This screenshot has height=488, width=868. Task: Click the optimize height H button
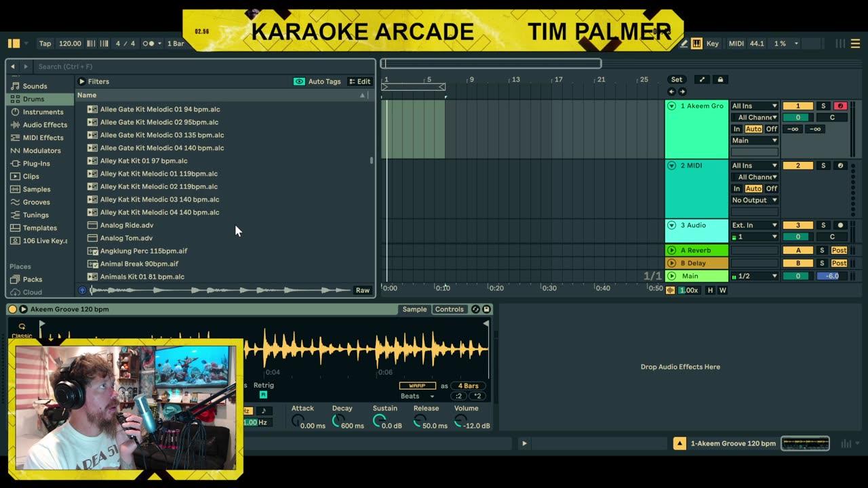pos(711,290)
